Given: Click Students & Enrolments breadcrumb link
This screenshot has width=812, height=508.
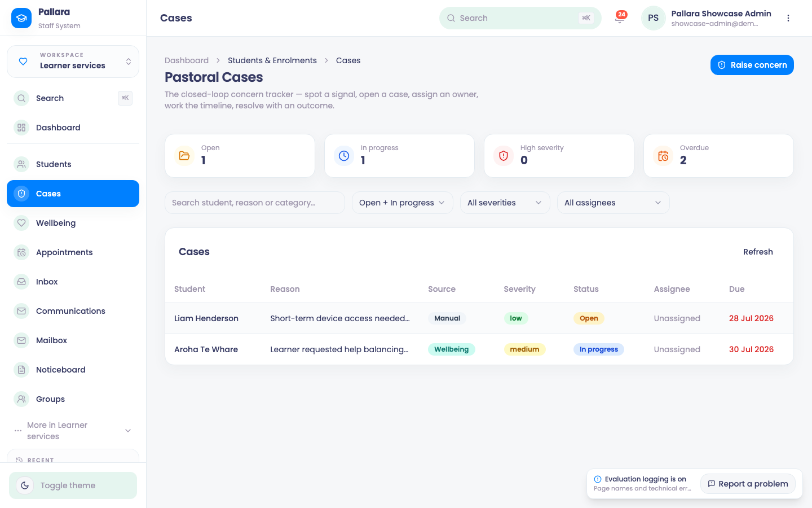Looking at the screenshot, I should [272, 60].
